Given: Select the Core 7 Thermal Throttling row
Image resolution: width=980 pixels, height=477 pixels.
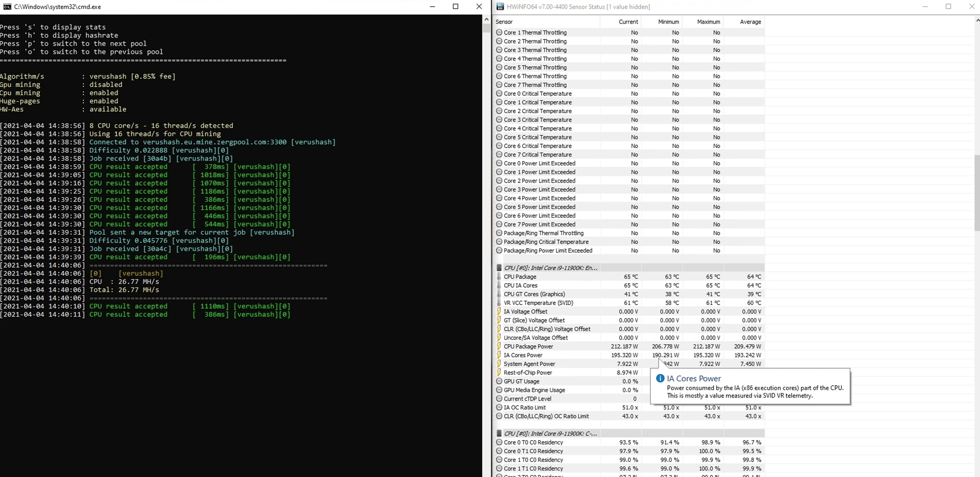Looking at the screenshot, I should [629, 85].
